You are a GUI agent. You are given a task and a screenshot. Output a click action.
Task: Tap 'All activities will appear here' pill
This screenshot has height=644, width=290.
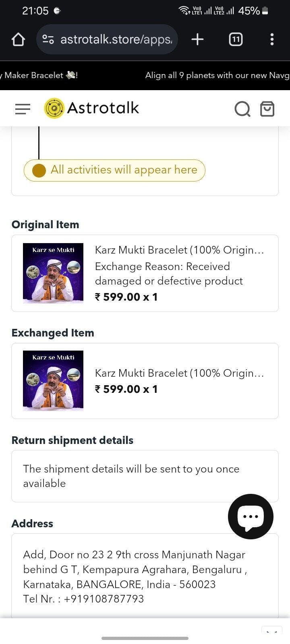point(114,170)
